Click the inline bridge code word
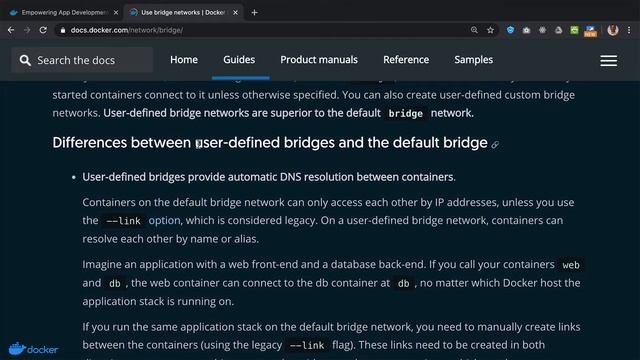The height and width of the screenshot is (360, 640). 405,113
